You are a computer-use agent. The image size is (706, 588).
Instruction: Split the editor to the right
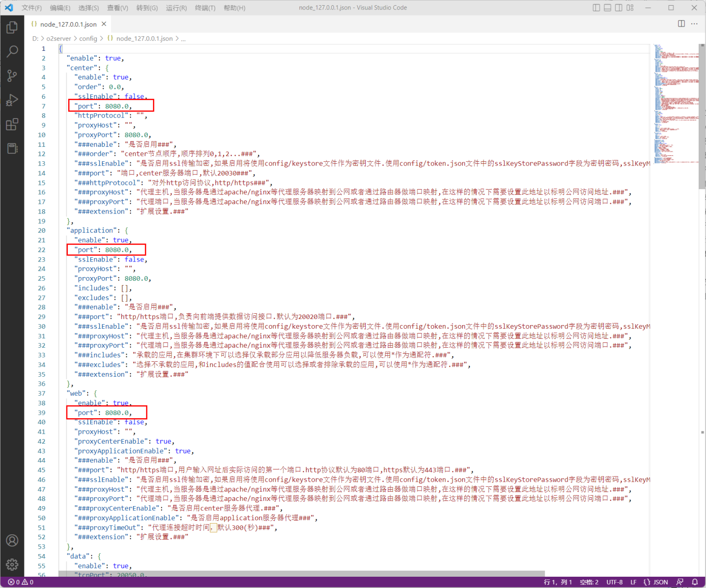pyautogui.click(x=681, y=24)
